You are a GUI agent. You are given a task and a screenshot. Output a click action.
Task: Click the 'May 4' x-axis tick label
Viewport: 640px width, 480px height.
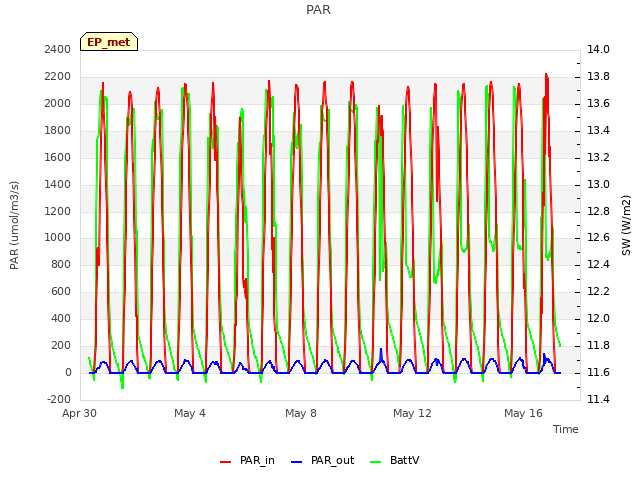click(x=190, y=413)
